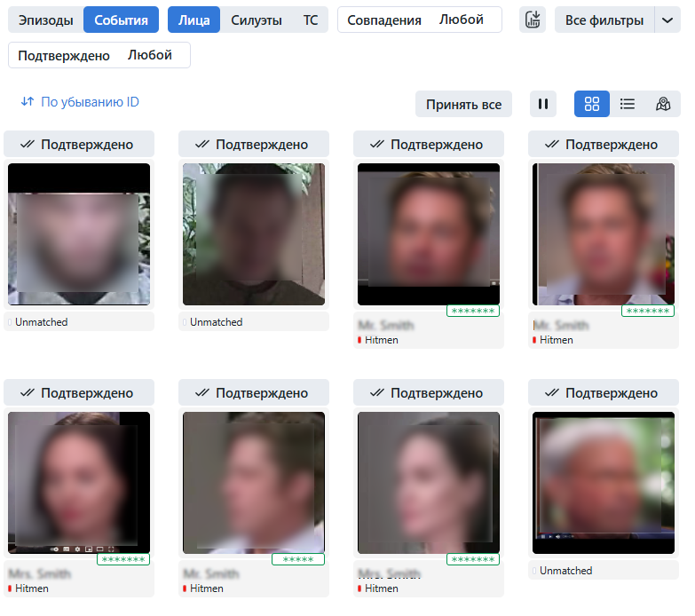Click the download report icon
Image resolution: width=695 pixels, height=616 pixels.
pos(533,20)
